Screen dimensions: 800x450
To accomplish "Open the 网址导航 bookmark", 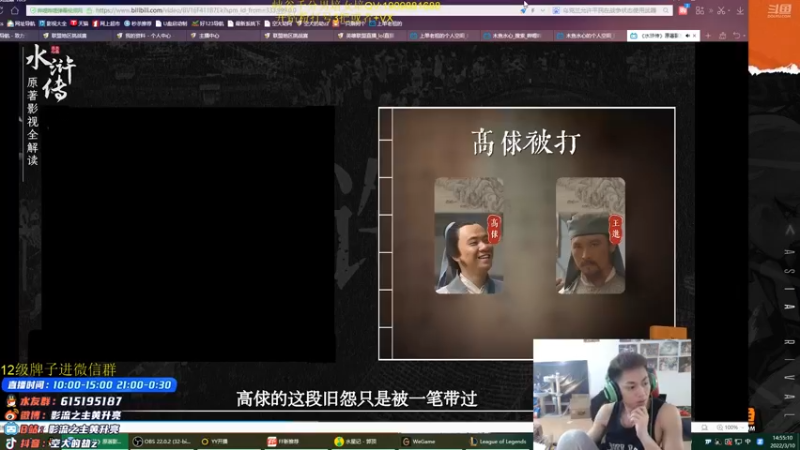I will click(21, 23).
